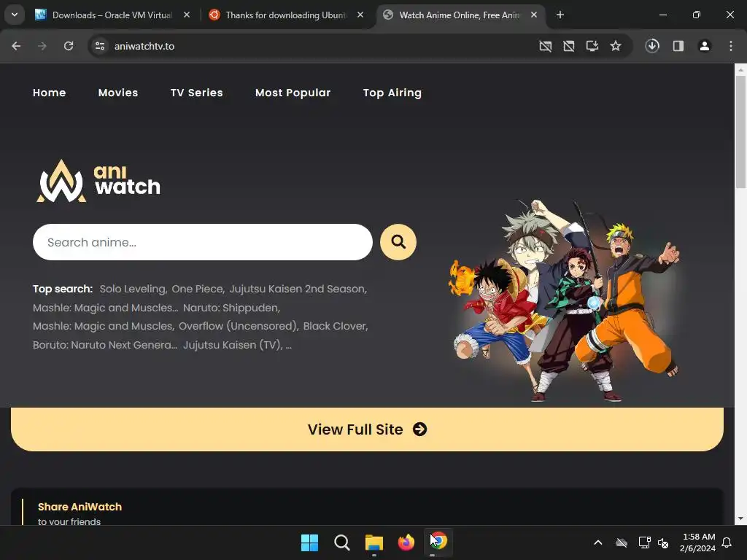Image resolution: width=747 pixels, height=560 pixels.
Task: Click the browser back arrow
Action: (x=16, y=46)
